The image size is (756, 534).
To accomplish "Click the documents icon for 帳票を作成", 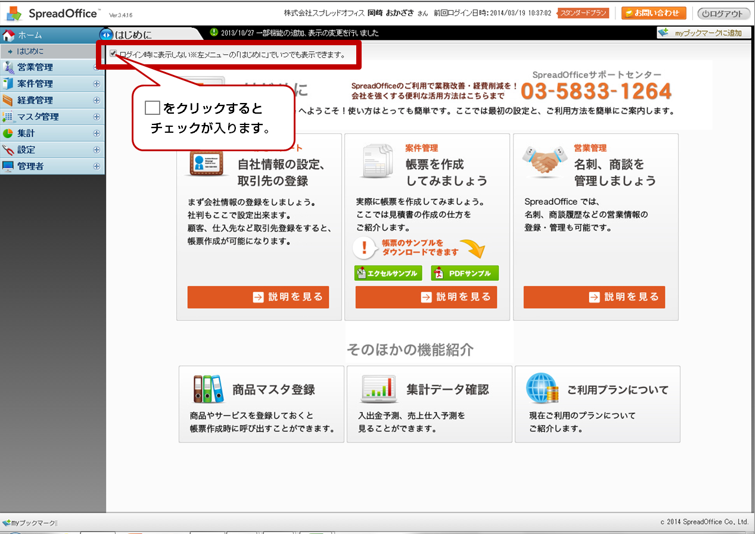I will [x=377, y=161].
